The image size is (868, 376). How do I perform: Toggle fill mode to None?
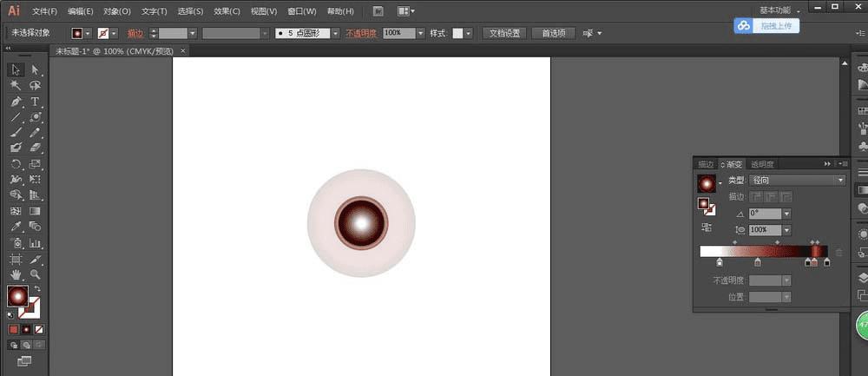pyautogui.click(x=39, y=330)
